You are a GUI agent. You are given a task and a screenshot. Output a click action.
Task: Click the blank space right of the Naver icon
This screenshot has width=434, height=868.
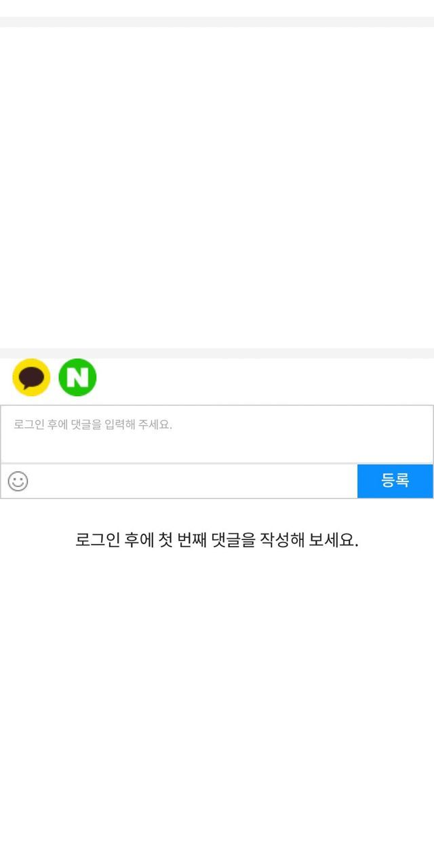pyautogui.click(x=264, y=377)
